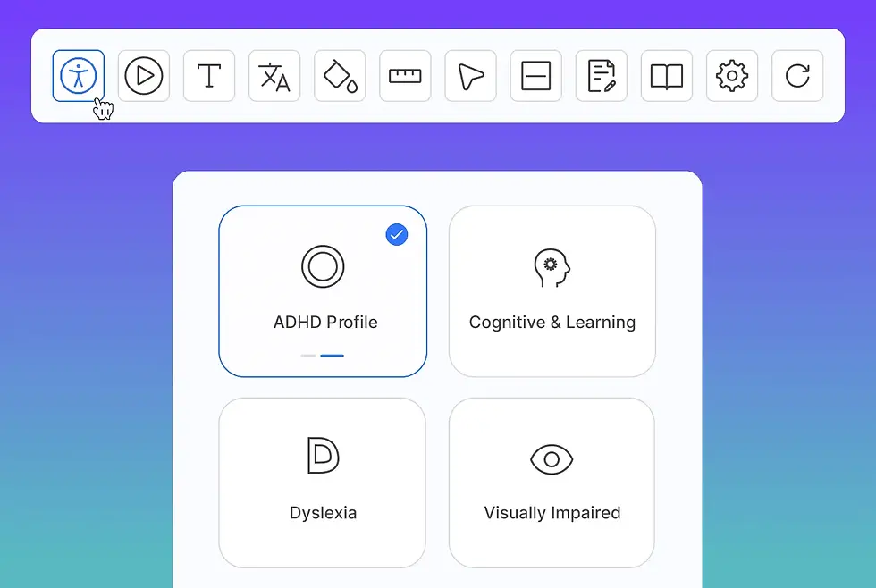Open the translate language icon
This screenshot has width=876, height=588.
[x=274, y=76]
